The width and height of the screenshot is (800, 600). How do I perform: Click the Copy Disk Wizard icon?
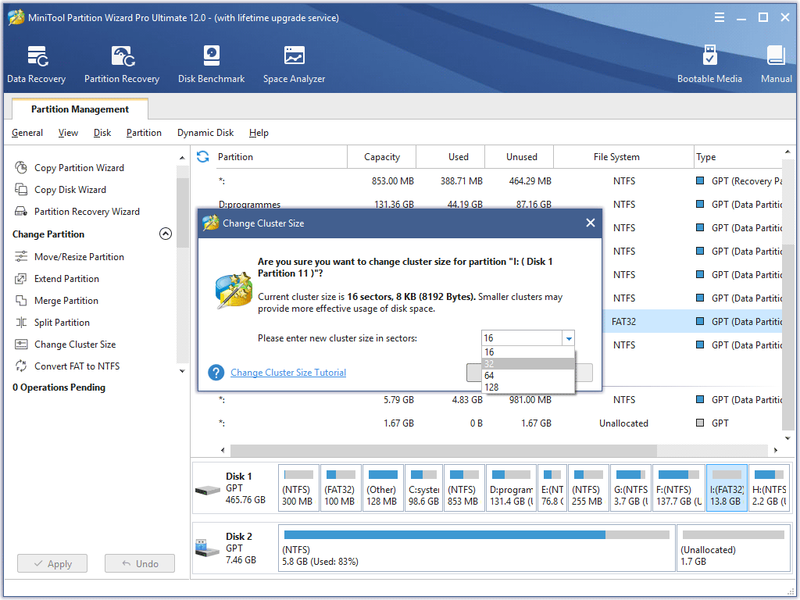pos(21,189)
